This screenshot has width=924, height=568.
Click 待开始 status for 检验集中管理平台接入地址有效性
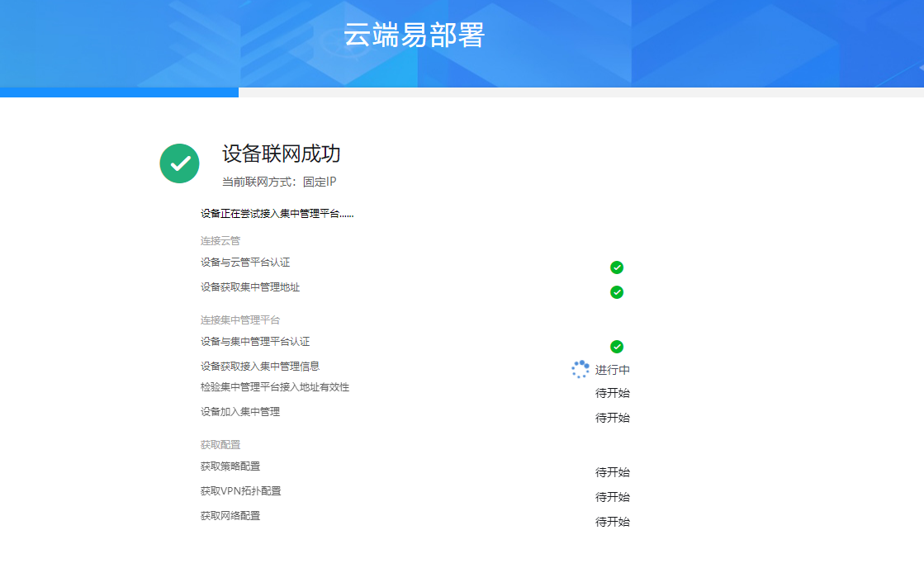tap(612, 393)
